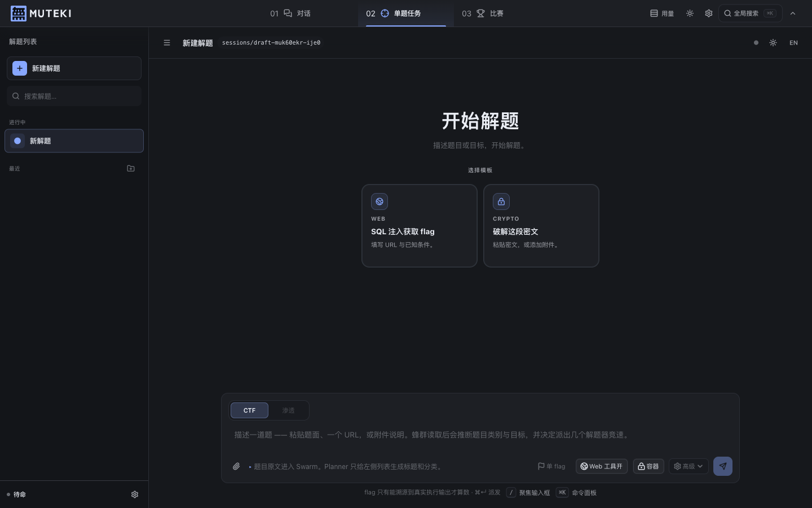Click the MUTEKI logo icon
The width and height of the screenshot is (812, 508).
19,14
